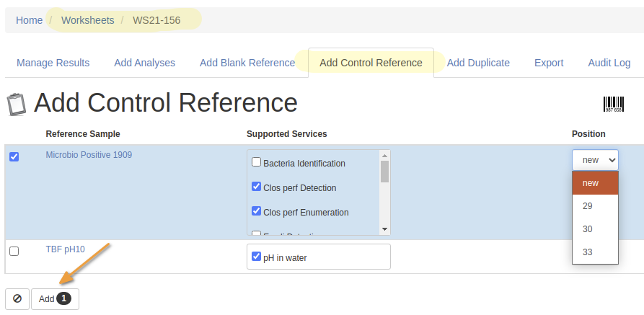Click the cancel circle-slash button
This screenshot has height=315, width=644.
[17, 298]
